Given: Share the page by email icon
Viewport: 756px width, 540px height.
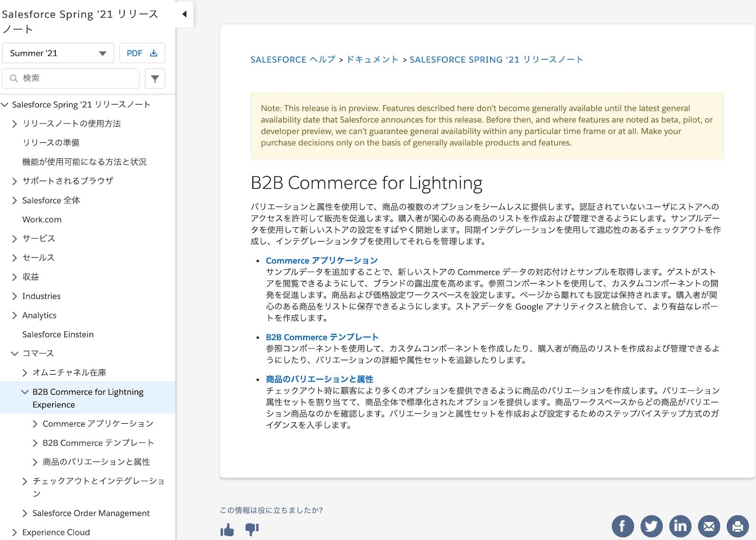Looking at the screenshot, I should [709, 526].
